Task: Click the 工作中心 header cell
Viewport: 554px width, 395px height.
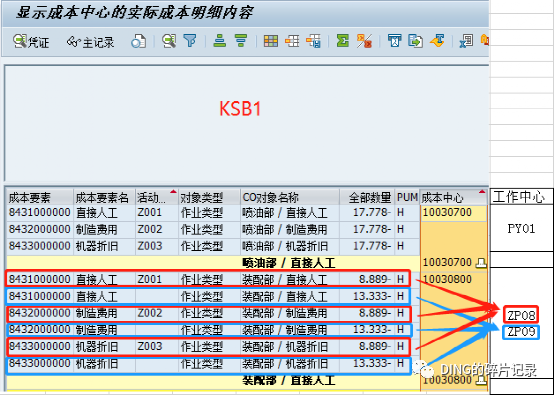Action: coord(521,197)
